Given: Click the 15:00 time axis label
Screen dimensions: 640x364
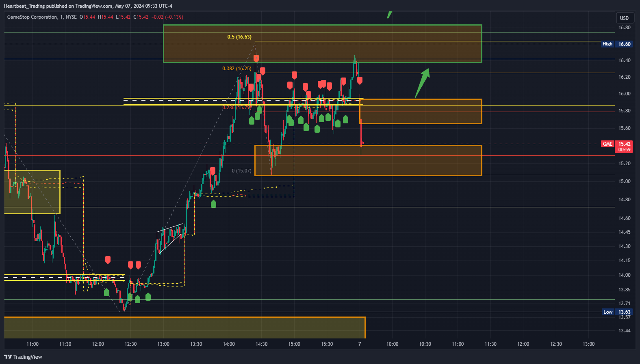Looking at the screenshot, I should click(294, 344).
